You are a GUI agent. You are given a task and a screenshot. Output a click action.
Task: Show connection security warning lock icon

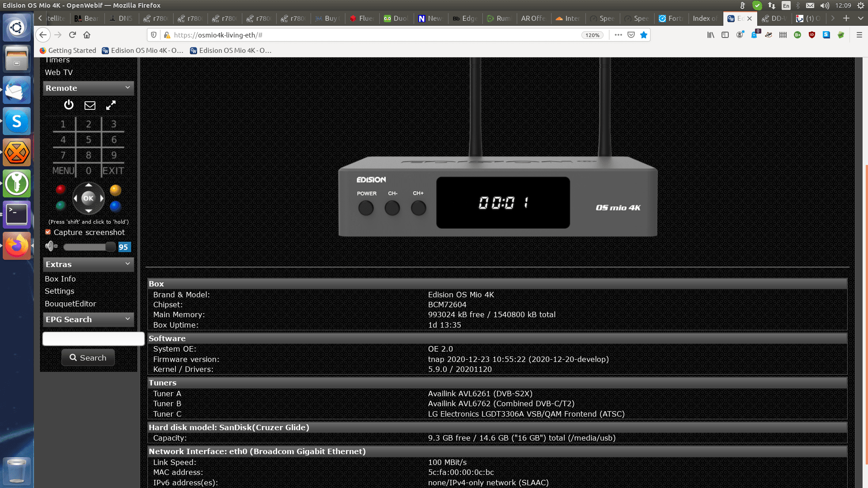click(x=166, y=35)
